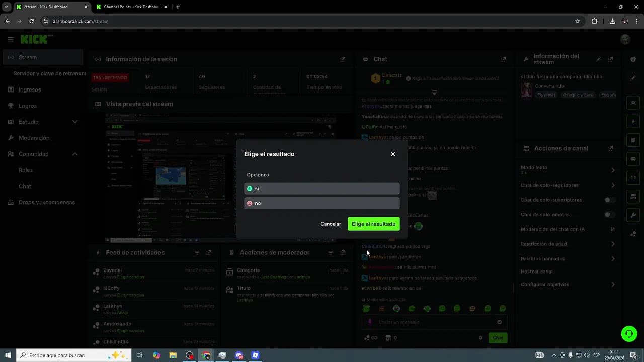
Task: Pop out Información de la sesión panel
Action: pos(343,59)
